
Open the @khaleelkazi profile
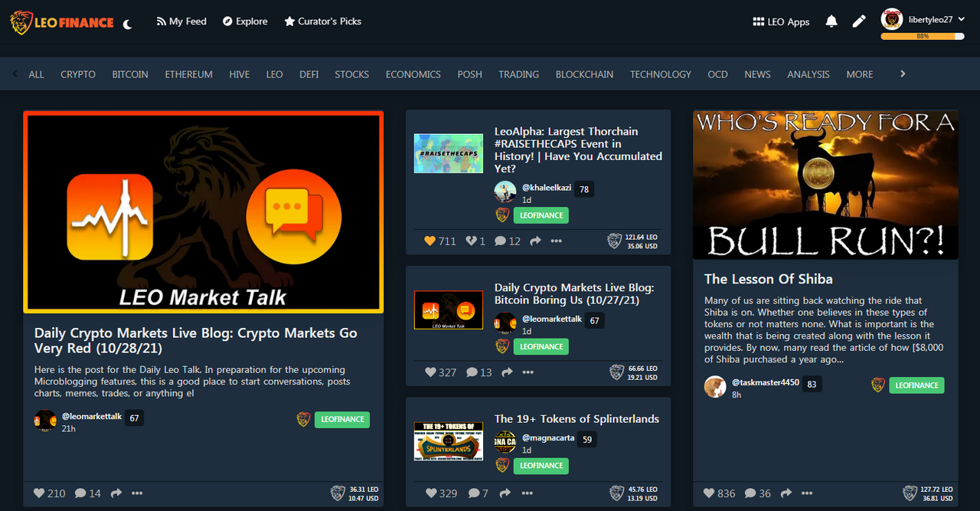click(x=547, y=188)
